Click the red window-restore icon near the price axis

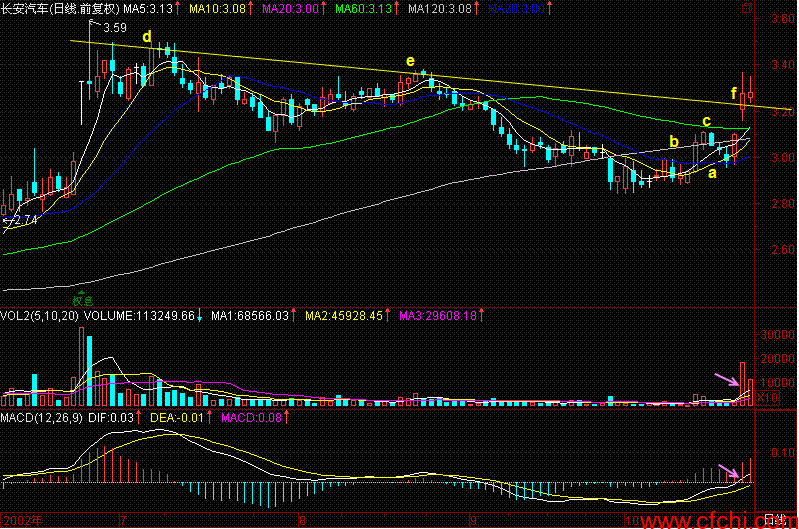click(x=747, y=8)
